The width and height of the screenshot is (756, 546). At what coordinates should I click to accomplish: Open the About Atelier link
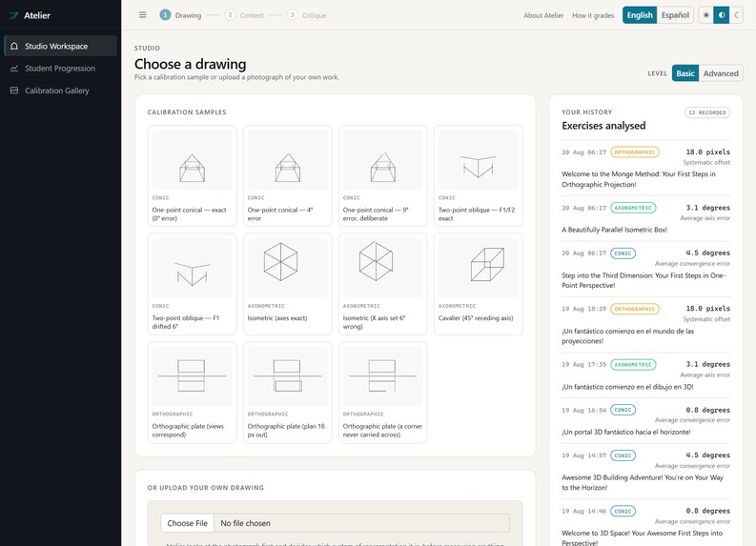point(543,15)
